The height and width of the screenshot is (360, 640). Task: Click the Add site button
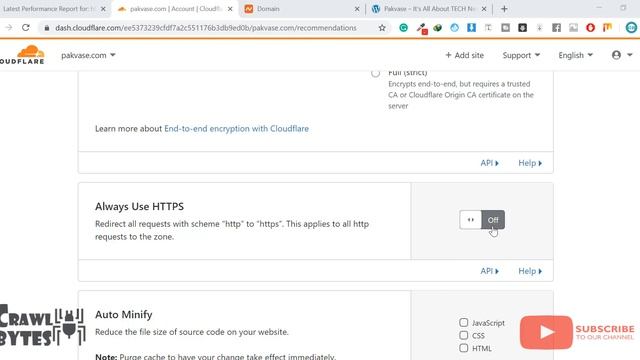(x=464, y=55)
